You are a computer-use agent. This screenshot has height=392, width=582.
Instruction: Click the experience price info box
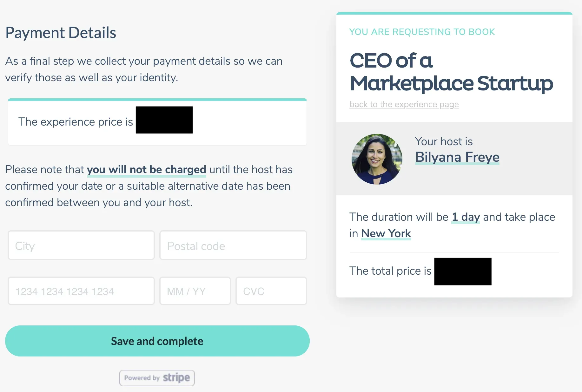tap(157, 122)
